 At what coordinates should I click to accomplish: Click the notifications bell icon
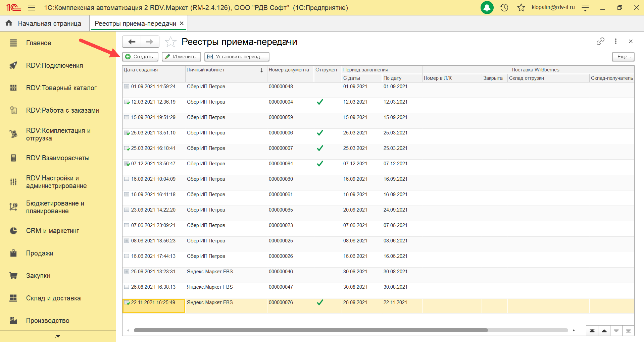[x=487, y=7]
